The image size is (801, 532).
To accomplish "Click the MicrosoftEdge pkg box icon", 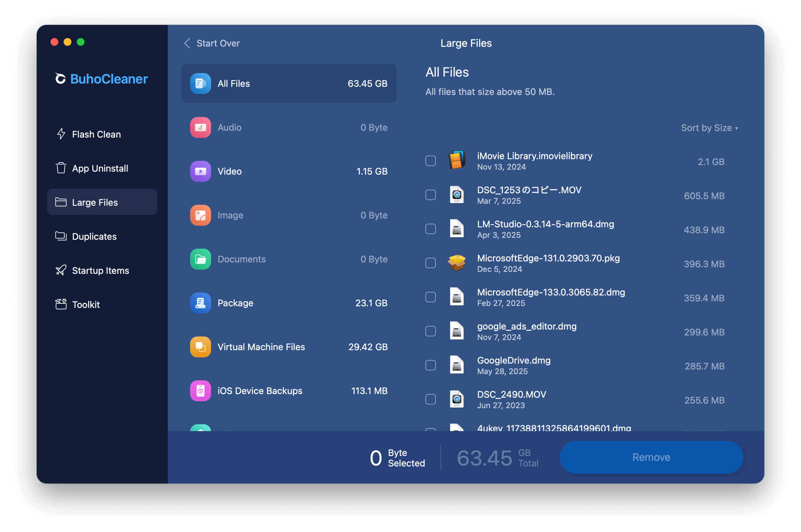I will pyautogui.click(x=457, y=263).
